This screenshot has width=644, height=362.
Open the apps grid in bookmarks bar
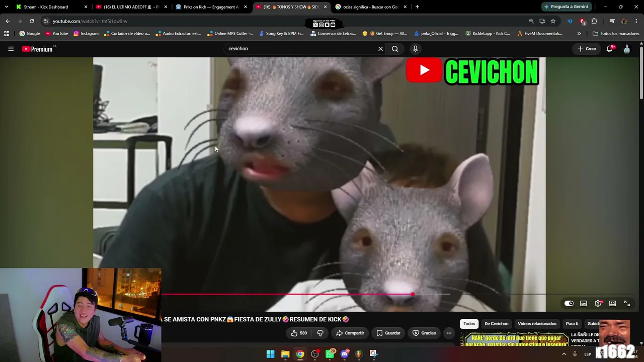[7, 34]
